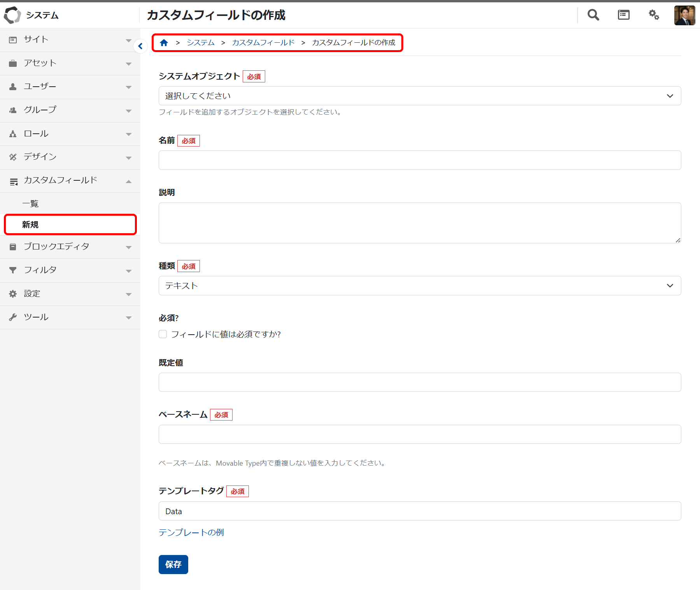Click the home icon in breadcrumb

point(164,43)
